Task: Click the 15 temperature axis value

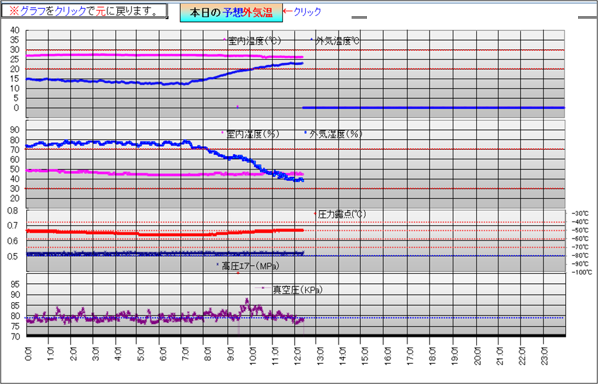Action: (x=15, y=79)
